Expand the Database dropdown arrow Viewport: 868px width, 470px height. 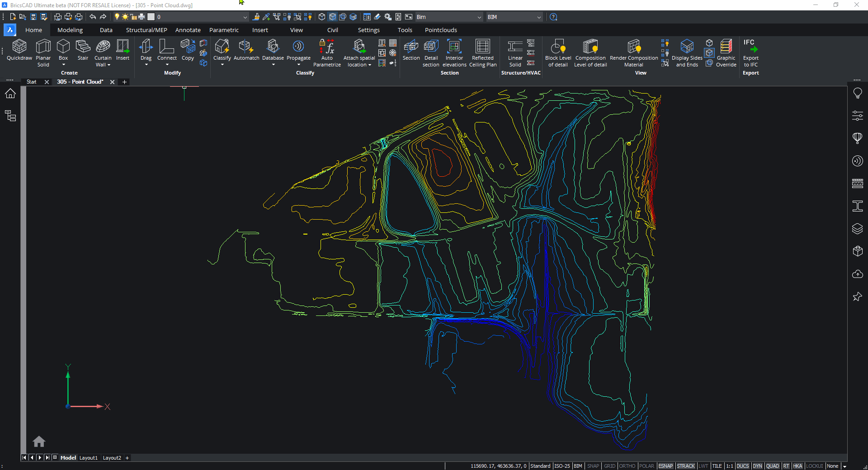pyautogui.click(x=273, y=65)
